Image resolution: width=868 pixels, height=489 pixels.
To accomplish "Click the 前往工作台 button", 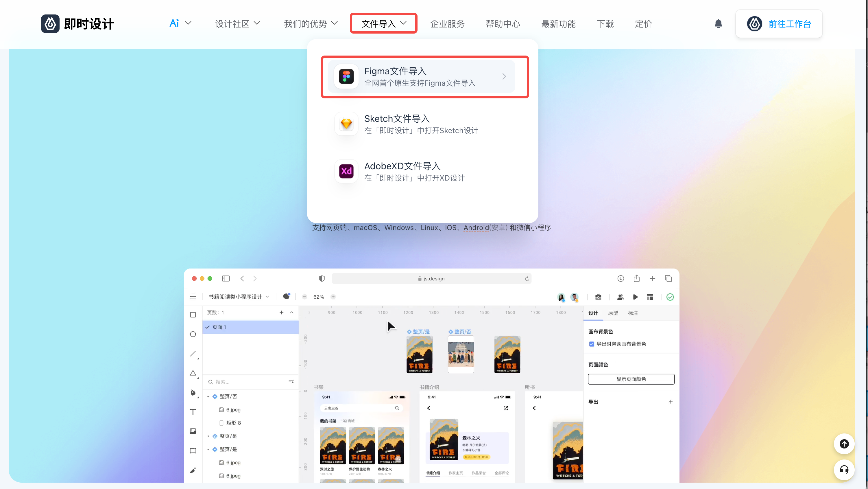I will click(x=779, y=24).
